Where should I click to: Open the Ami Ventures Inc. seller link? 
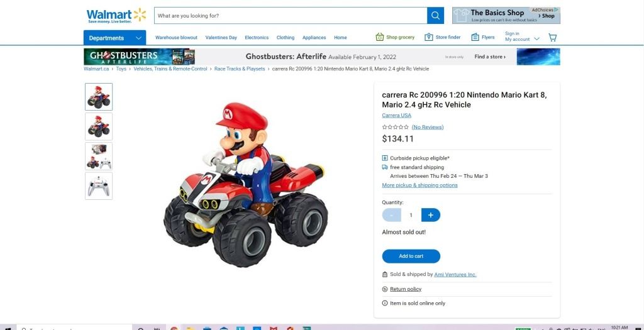tap(455, 274)
